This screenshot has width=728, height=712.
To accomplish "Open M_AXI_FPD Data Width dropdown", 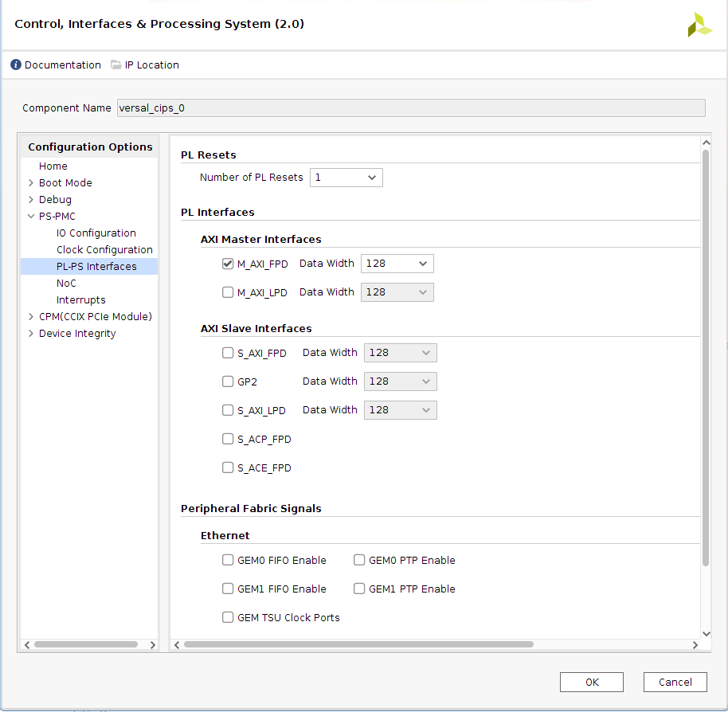I will (x=397, y=264).
